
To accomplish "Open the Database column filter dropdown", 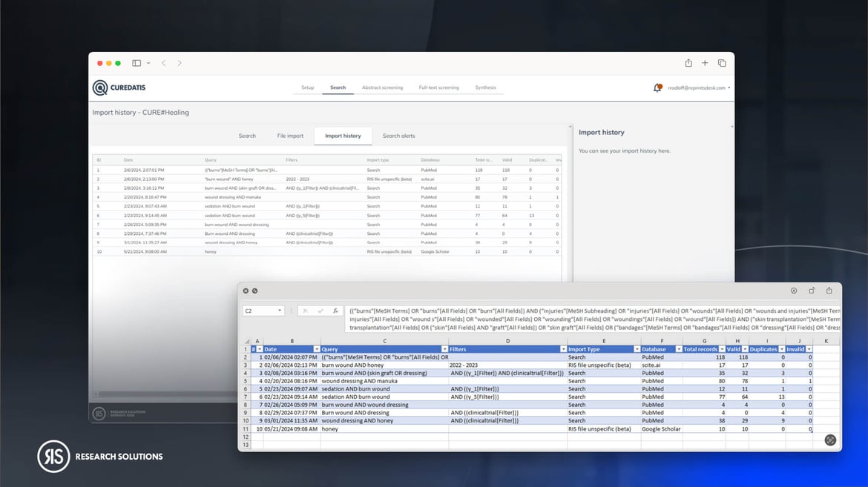I will tap(679, 349).
